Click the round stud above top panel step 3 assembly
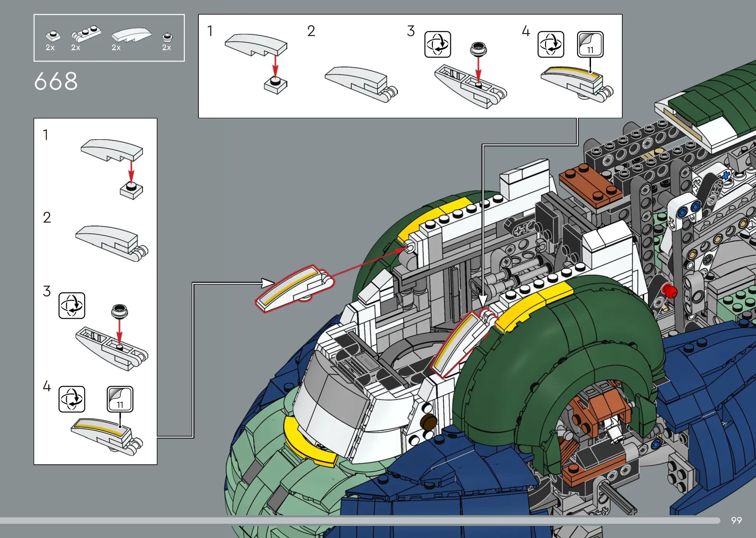The width and height of the screenshot is (756, 538). click(478, 49)
